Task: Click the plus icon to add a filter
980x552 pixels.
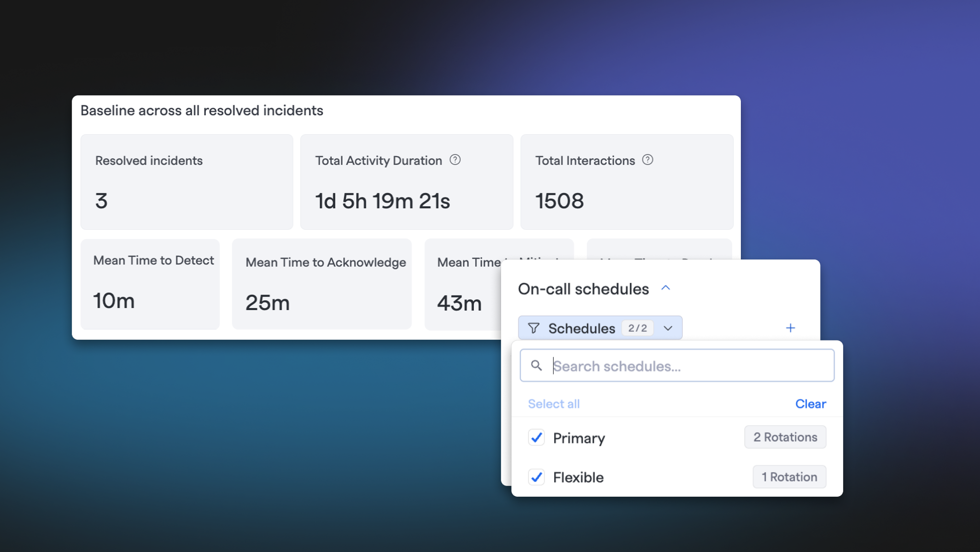Action: click(790, 328)
